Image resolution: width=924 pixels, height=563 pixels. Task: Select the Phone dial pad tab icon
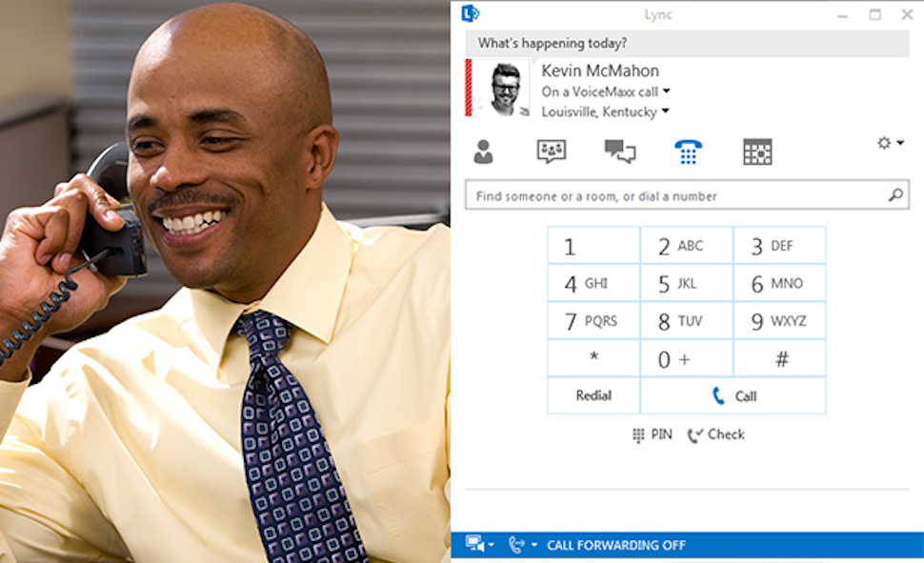pos(688,151)
